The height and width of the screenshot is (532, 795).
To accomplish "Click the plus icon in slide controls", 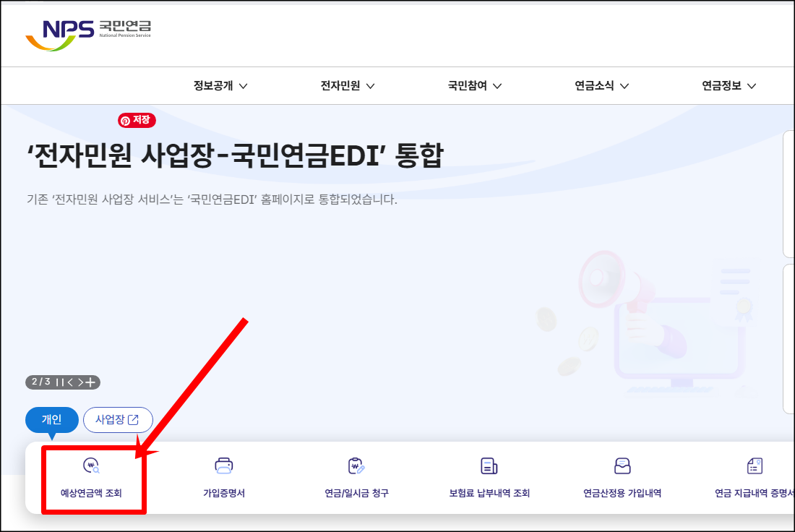I will (90, 382).
